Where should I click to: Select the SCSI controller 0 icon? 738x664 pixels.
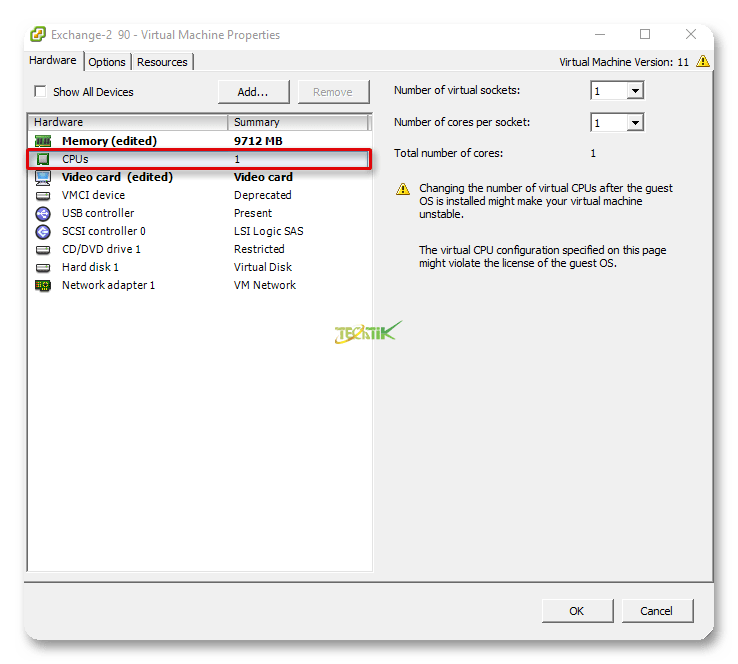pyautogui.click(x=43, y=231)
